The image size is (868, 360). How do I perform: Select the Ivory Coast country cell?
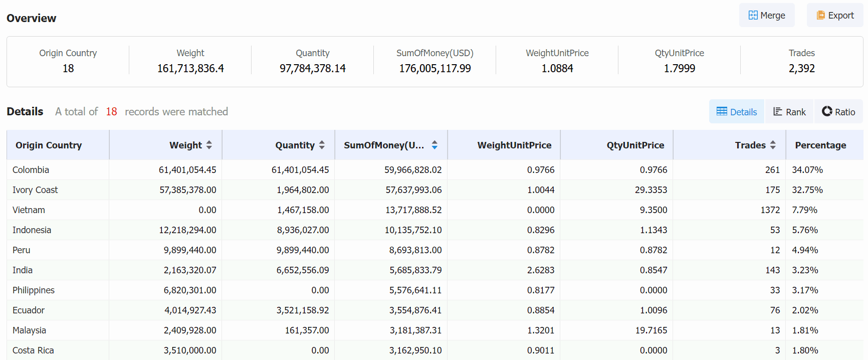(x=35, y=190)
